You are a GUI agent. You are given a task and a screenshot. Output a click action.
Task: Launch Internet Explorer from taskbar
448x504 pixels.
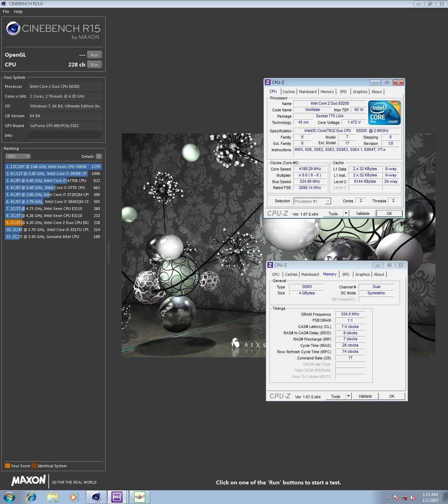pos(31,497)
